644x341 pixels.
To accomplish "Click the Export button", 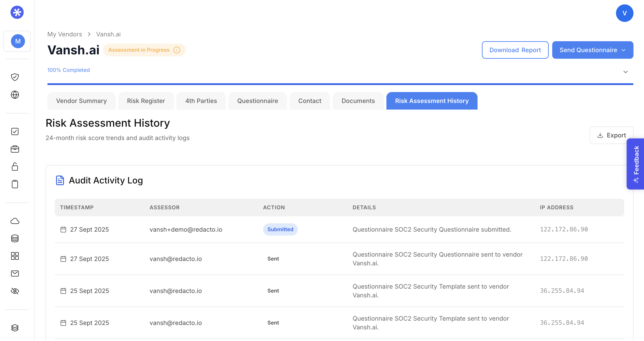I will (x=611, y=135).
